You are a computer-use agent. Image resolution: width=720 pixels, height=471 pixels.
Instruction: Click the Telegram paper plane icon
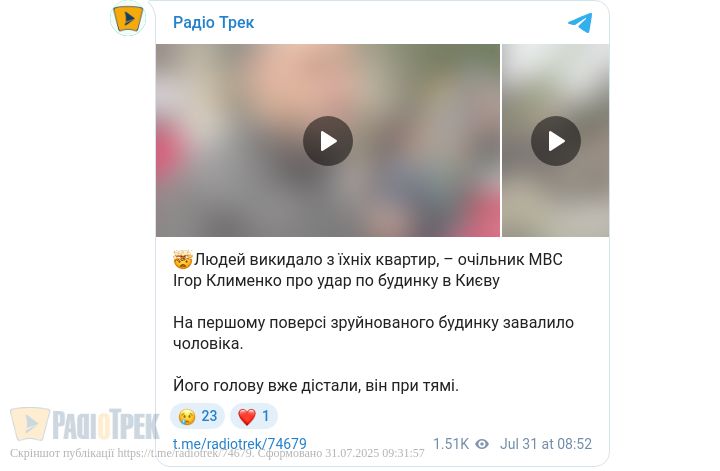(580, 22)
